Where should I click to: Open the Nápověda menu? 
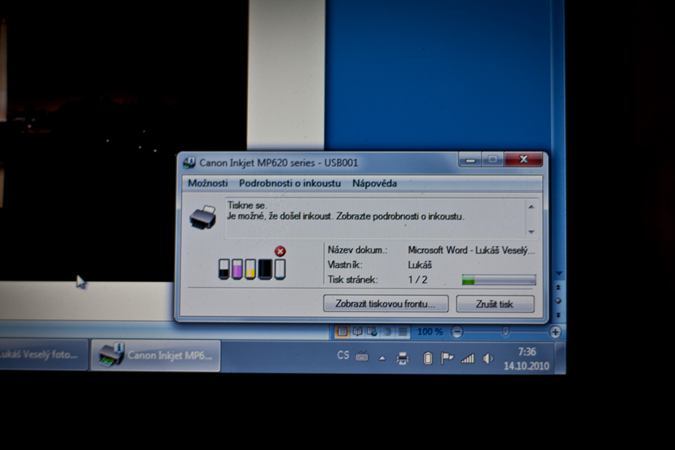pyautogui.click(x=375, y=183)
